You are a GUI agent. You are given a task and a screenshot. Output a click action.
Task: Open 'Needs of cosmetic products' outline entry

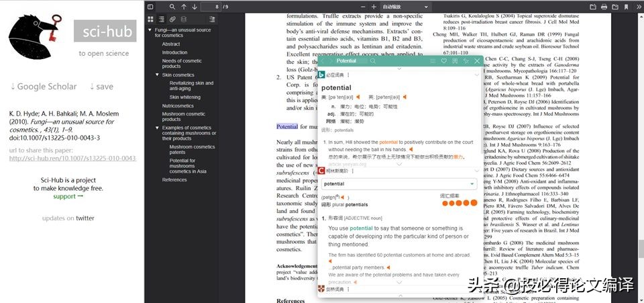tap(182, 63)
